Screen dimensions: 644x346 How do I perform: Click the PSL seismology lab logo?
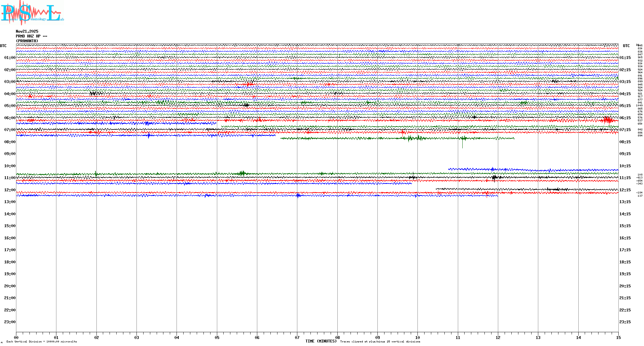pyautogui.click(x=32, y=13)
